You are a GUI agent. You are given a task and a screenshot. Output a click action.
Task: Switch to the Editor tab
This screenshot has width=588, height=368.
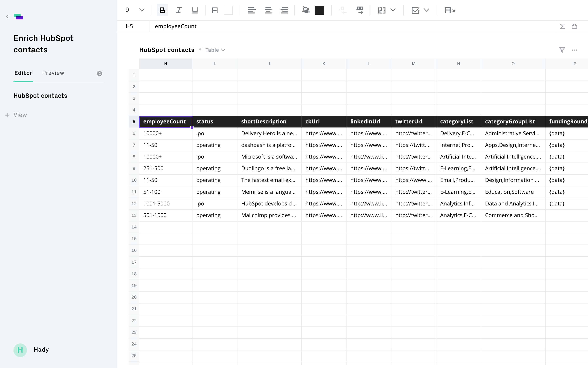click(x=23, y=73)
